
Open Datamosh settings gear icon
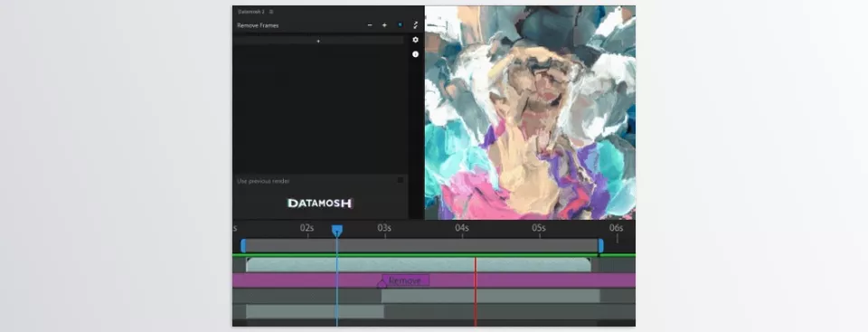416,40
